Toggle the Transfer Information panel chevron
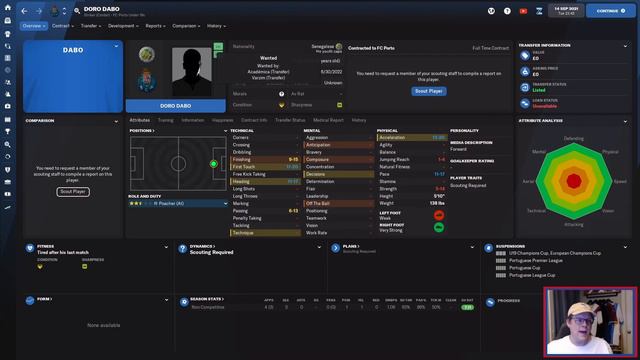Image resolution: width=640 pixels, height=360 pixels. coord(625,46)
